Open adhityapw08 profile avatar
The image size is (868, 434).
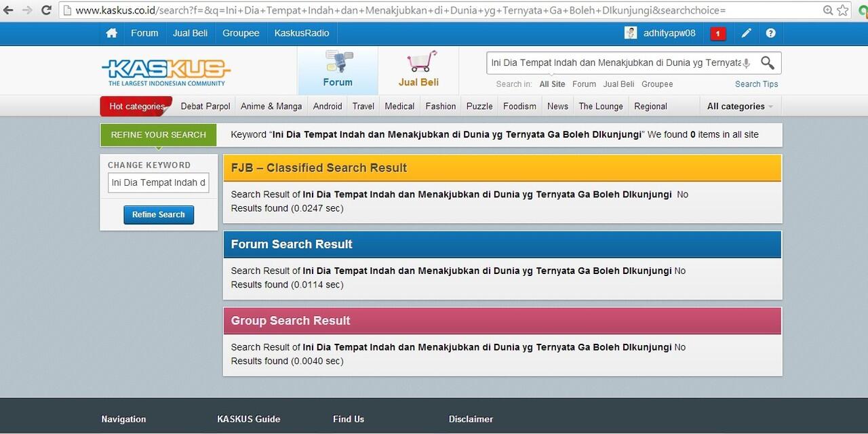pyautogui.click(x=631, y=33)
